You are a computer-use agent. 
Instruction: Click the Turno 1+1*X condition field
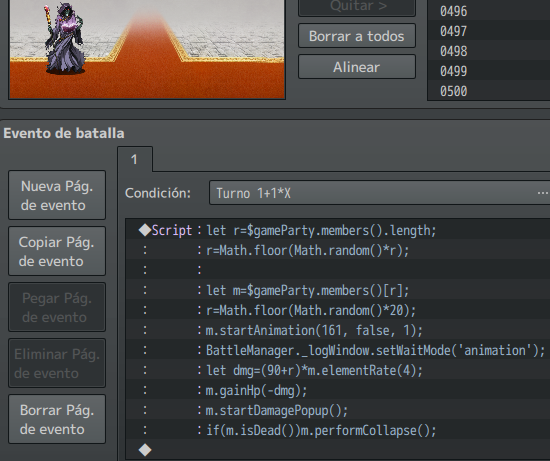[379, 193]
